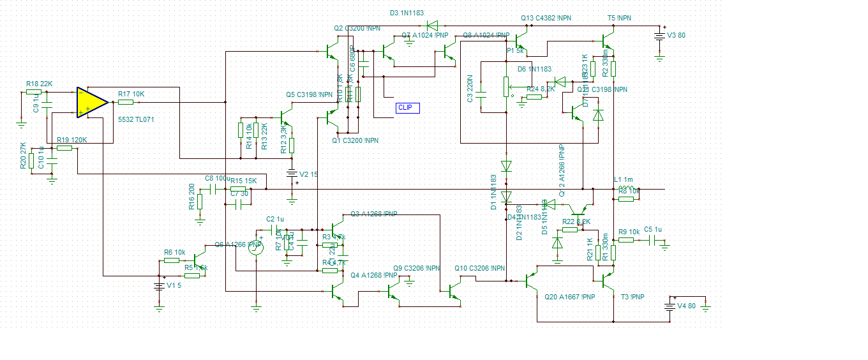Click the C3 220N capacitor
Image resolution: width=868 pixels, height=360 pixels.
483,93
